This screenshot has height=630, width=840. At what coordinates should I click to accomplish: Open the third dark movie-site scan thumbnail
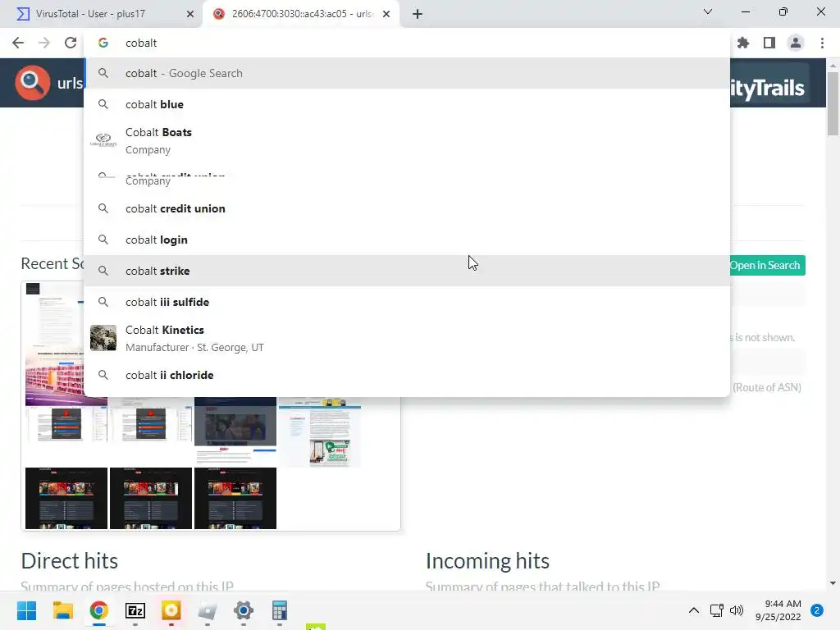coord(235,498)
